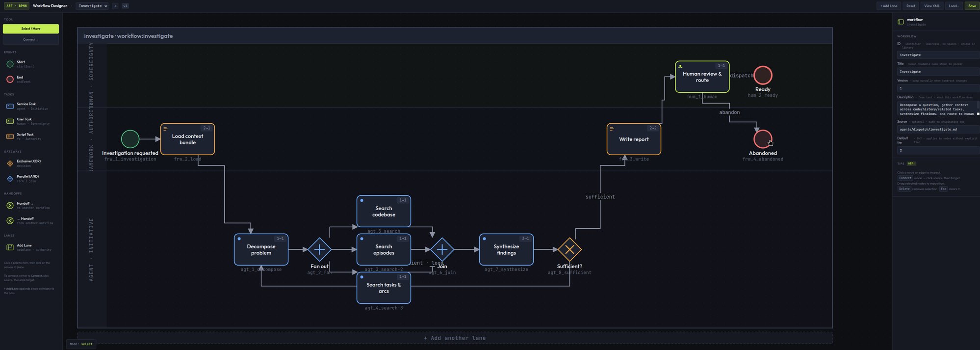Viewport: 980px width, 350px height.
Task: Click the AEF · BPMN badge
Action: coord(17,6)
